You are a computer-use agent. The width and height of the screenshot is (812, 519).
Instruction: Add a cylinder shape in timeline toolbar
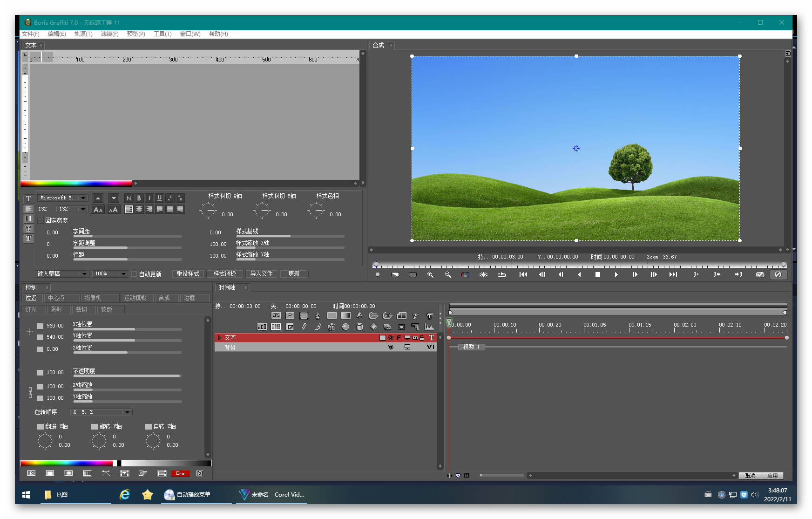point(359,327)
